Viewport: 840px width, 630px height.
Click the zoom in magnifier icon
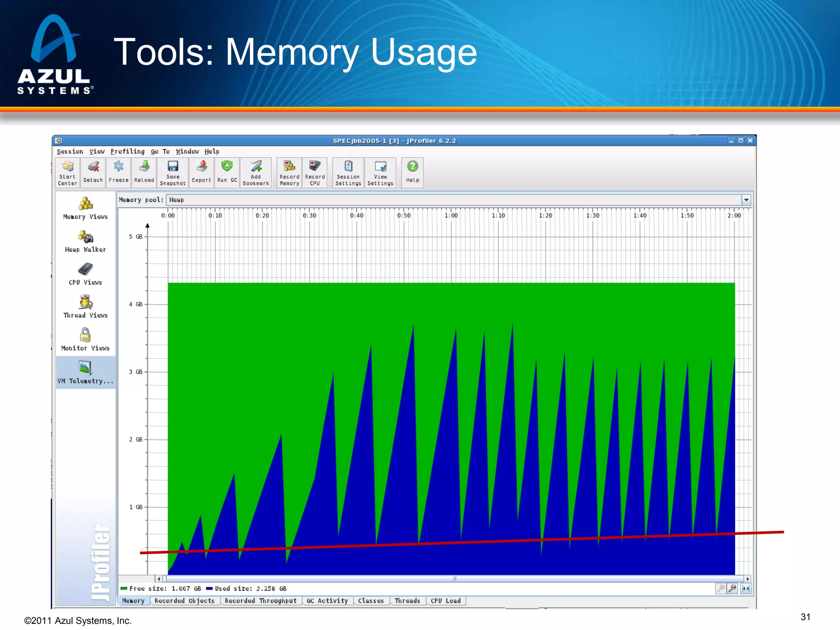click(x=721, y=589)
